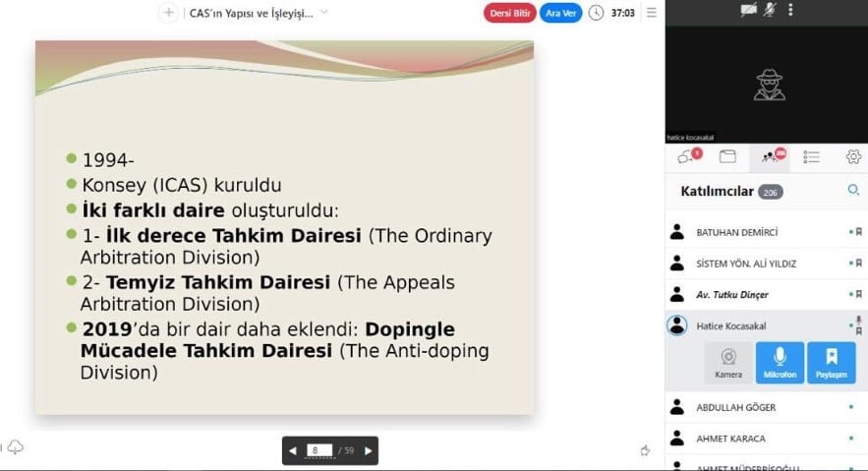868x471 pixels.
Task: Click the 206 participants count badge
Action: click(x=770, y=192)
